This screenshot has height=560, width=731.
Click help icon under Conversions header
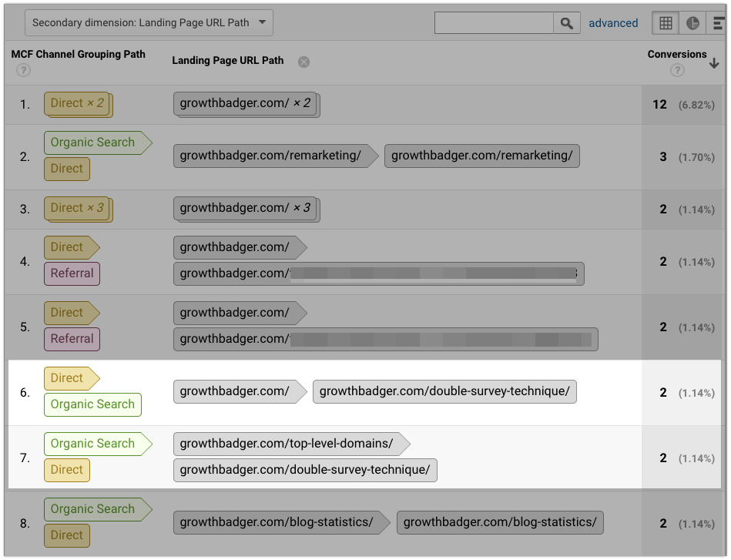(677, 70)
